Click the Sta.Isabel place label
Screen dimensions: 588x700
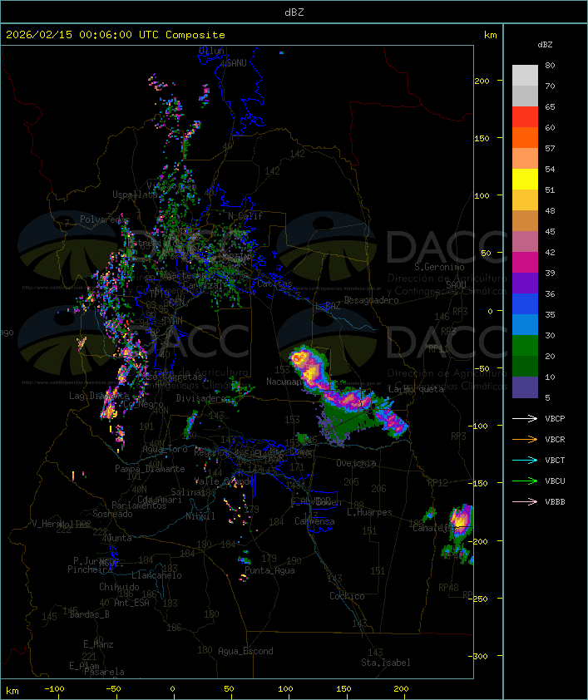[x=386, y=663]
